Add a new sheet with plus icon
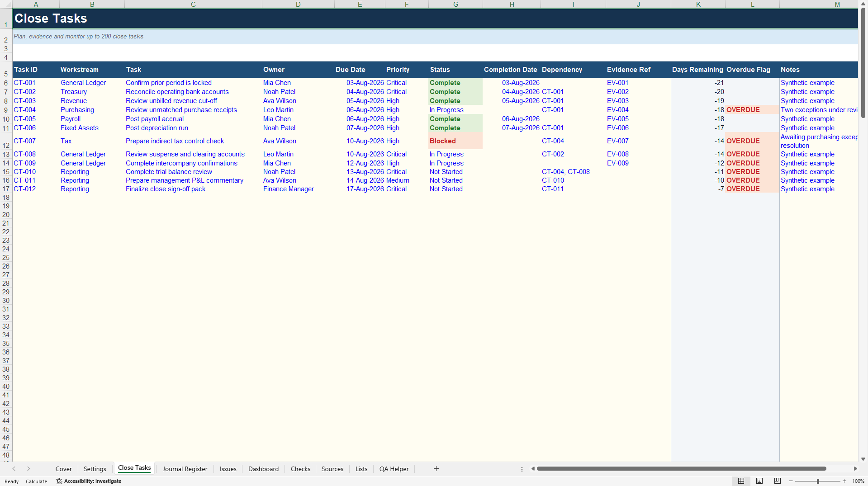 (x=436, y=469)
